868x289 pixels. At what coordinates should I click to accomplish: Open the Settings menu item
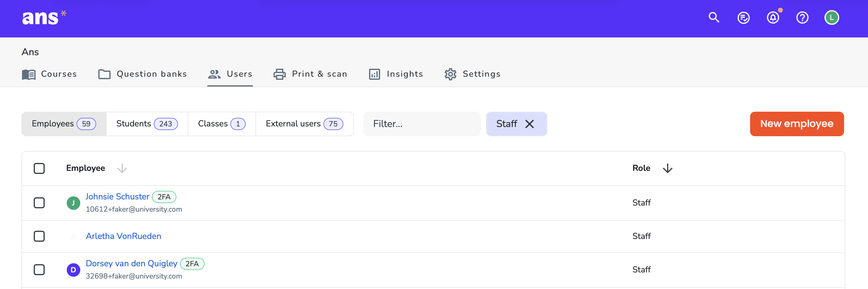pyautogui.click(x=472, y=74)
